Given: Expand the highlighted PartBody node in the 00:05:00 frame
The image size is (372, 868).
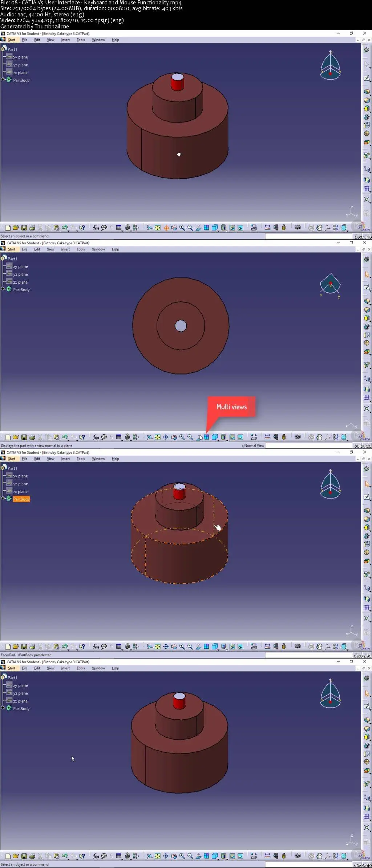Looking at the screenshot, I should (3, 498).
